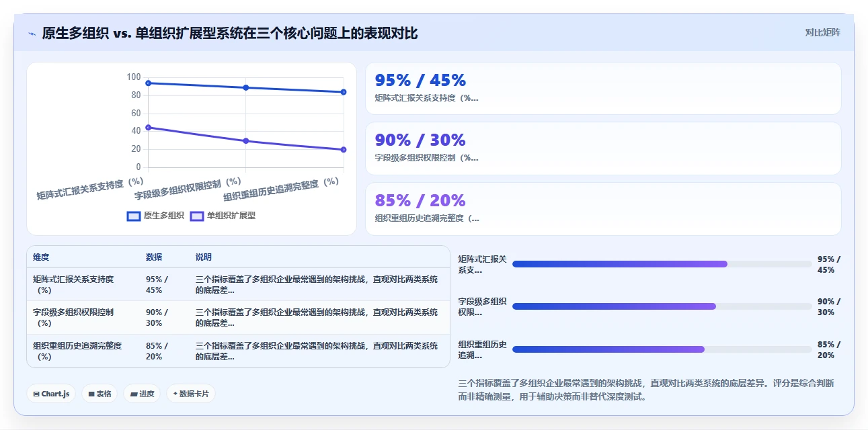Click the 矩阵式汇报关系 progress bar
This screenshot has height=430, width=868.
(x=662, y=264)
